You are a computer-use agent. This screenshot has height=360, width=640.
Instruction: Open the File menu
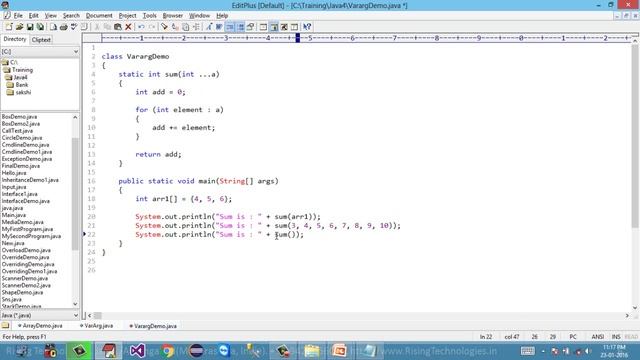pos(18,16)
